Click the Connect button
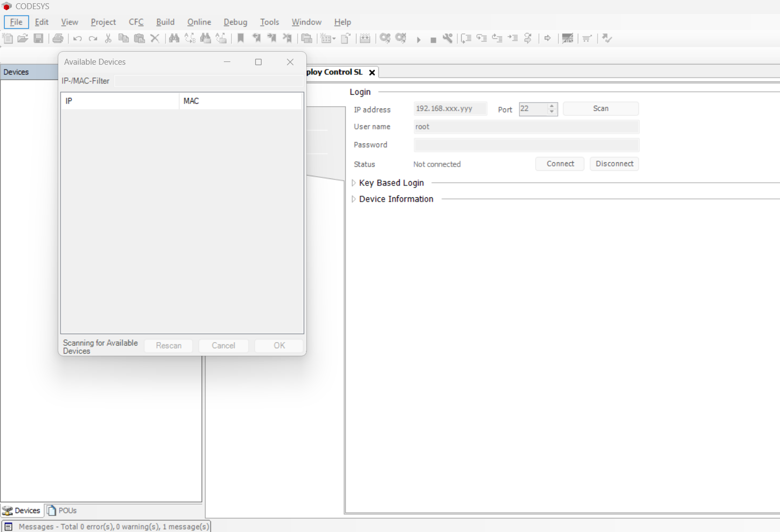Viewport: 780px width, 532px height. pyautogui.click(x=560, y=164)
